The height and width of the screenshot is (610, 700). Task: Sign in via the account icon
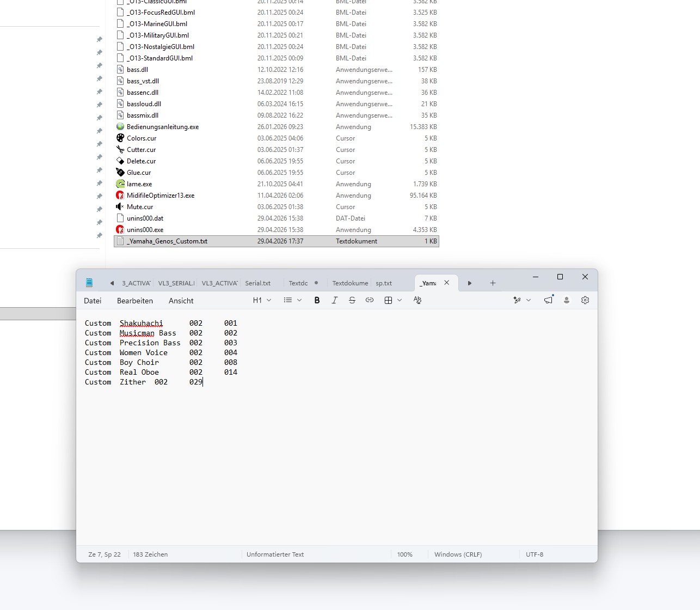567,300
